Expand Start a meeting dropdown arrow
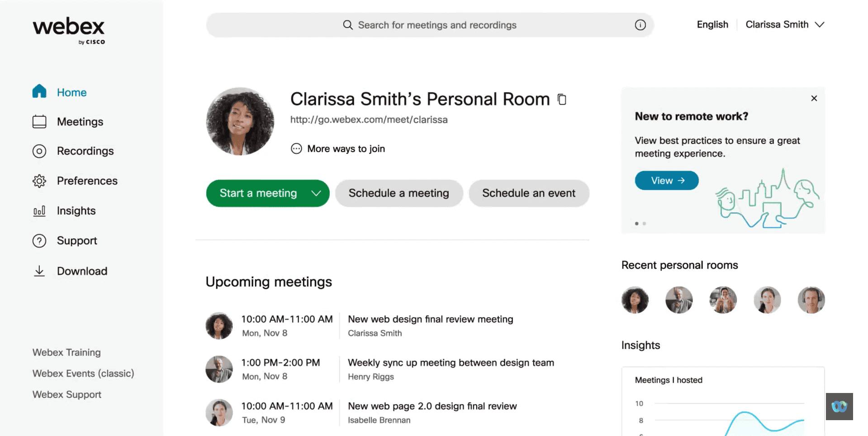Screen dimensions: 868x436 [316, 193]
